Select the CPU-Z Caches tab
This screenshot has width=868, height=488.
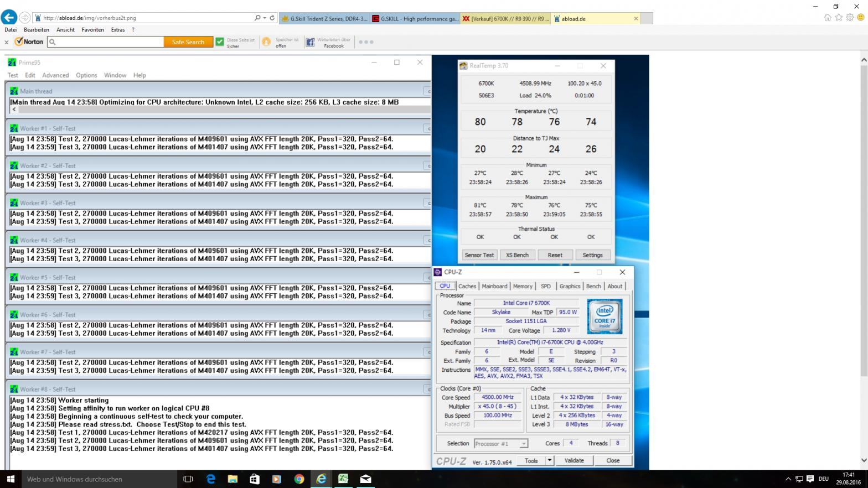(x=467, y=286)
